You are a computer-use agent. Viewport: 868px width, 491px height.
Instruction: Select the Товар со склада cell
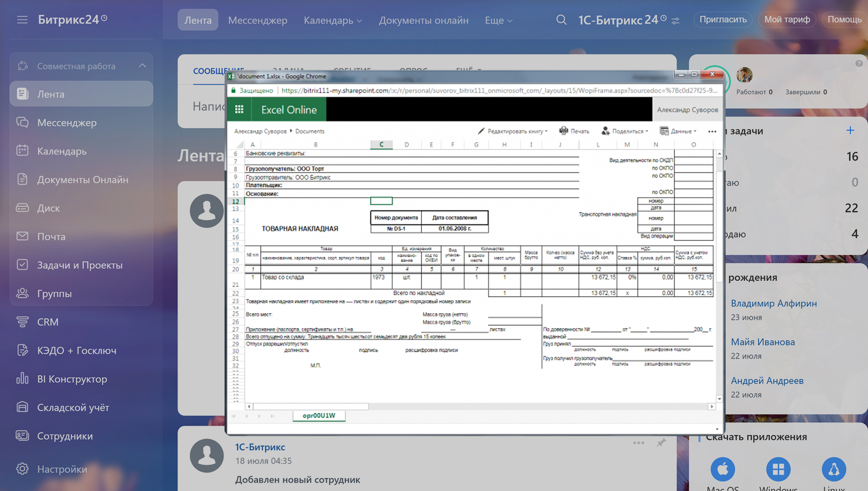coord(316,281)
